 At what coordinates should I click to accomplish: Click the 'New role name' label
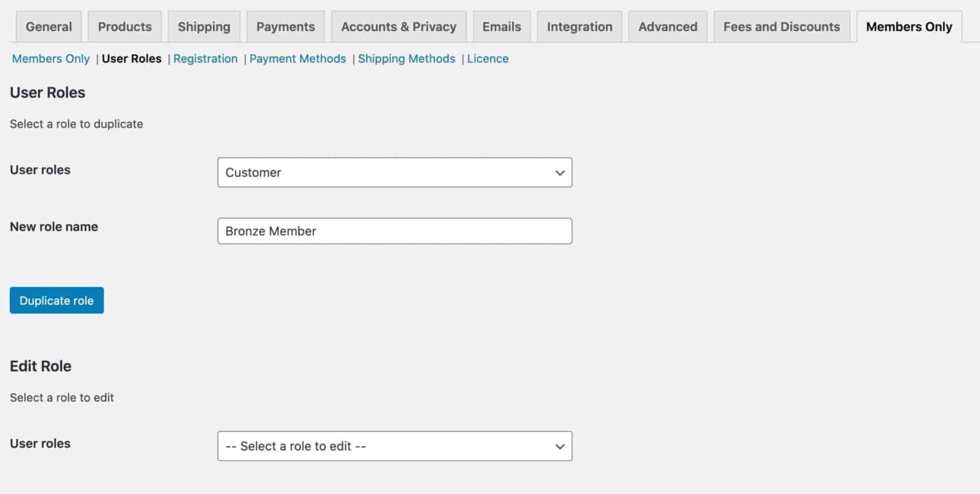click(54, 227)
